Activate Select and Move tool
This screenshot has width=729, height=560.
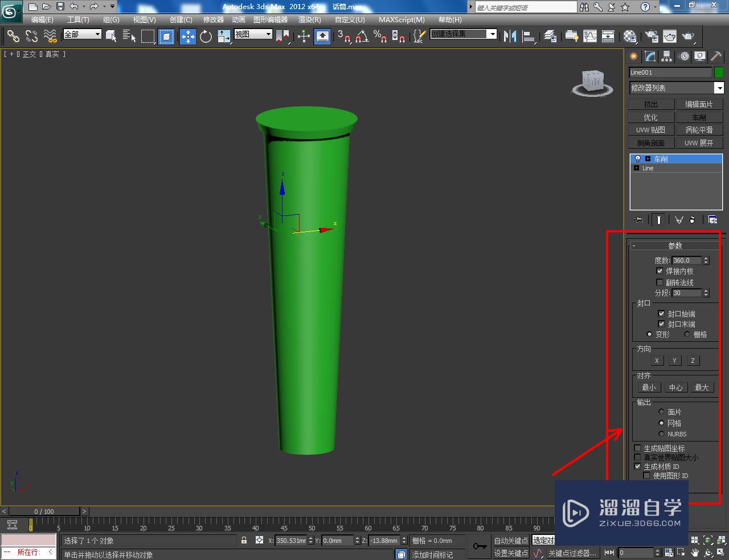tap(188, 36)
